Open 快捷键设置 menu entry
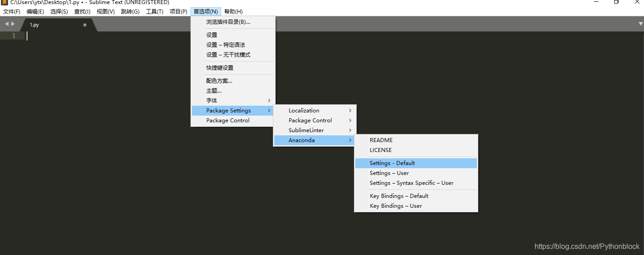This screenshot has width=644, height=255. pos(233,67)
